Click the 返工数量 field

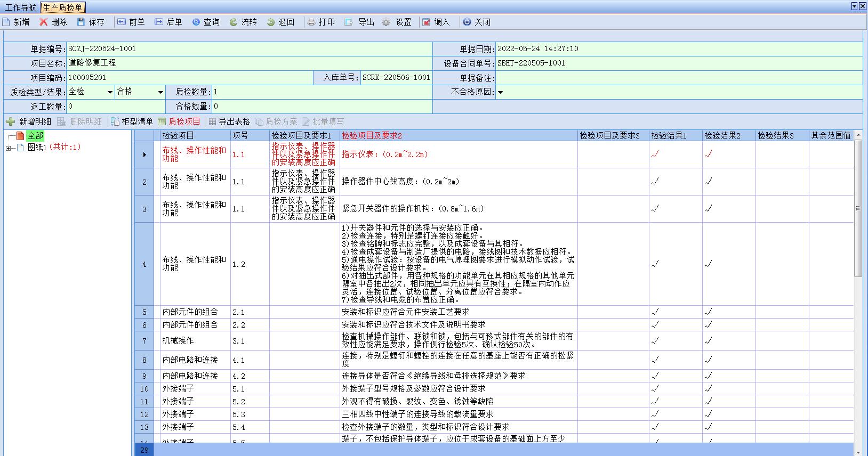click(116, 107)
